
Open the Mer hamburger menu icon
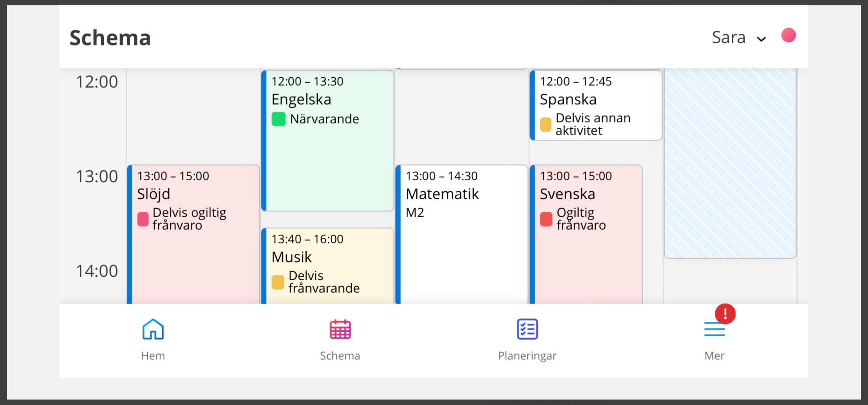point(714,329)
